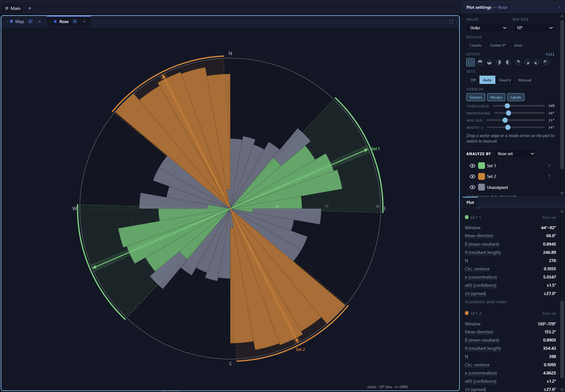Set sets mode to Off
Image resolution: width=565 pixels, height=392 pixels.
473,80
